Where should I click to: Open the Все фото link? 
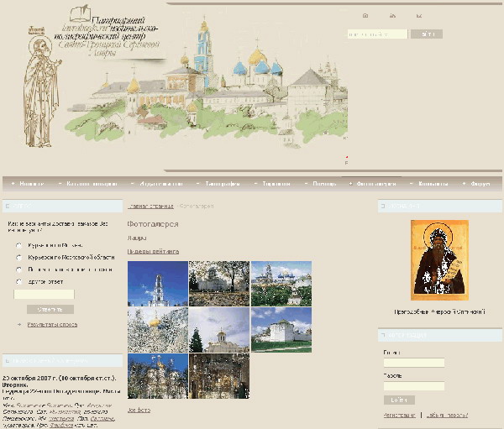click(139, 410)
